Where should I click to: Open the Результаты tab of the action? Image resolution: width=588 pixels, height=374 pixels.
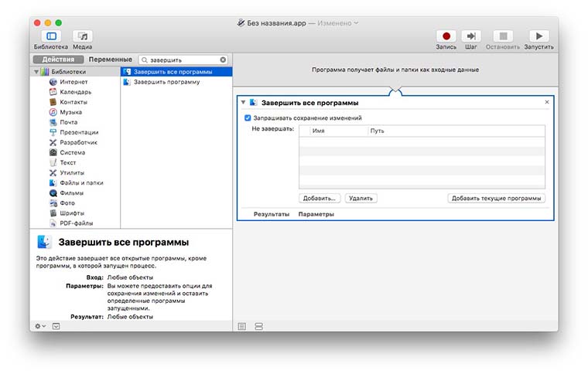point(272,215)
